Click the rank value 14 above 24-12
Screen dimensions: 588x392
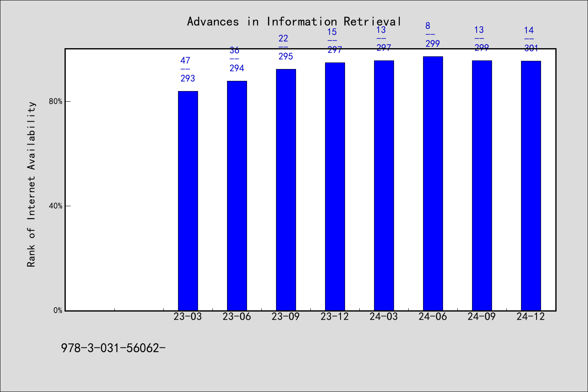[x=529, y=30]
